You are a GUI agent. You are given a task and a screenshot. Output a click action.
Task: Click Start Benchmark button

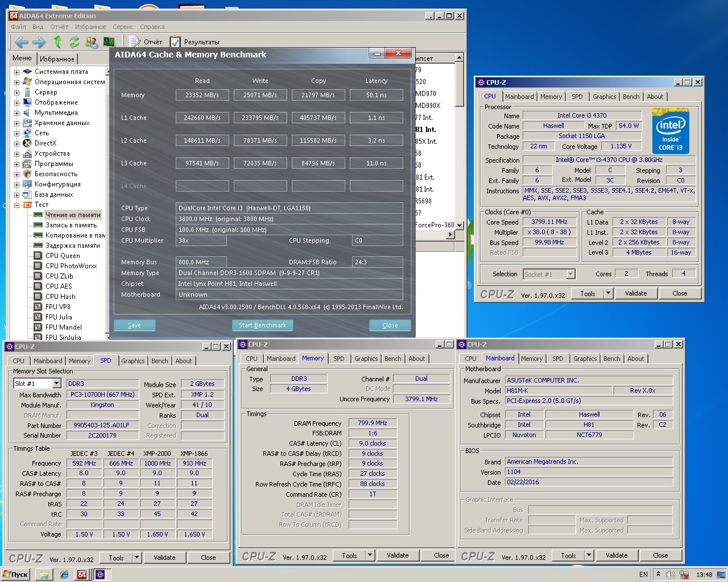(x=263, y=325)
